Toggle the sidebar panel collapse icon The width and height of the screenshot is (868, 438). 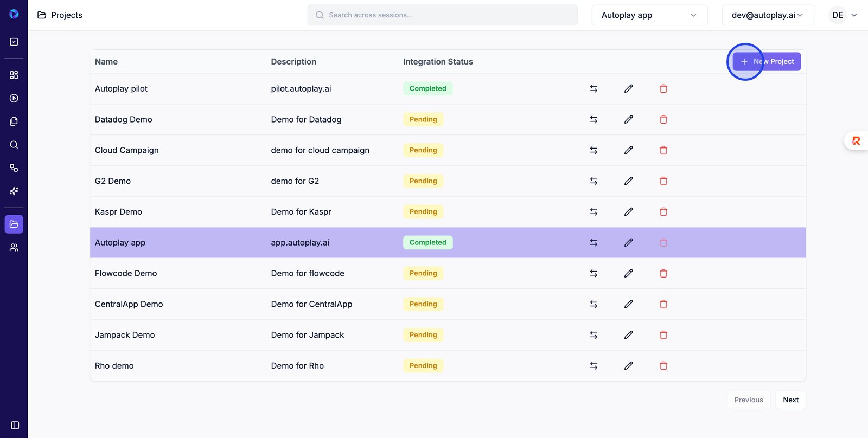[15, 425]
